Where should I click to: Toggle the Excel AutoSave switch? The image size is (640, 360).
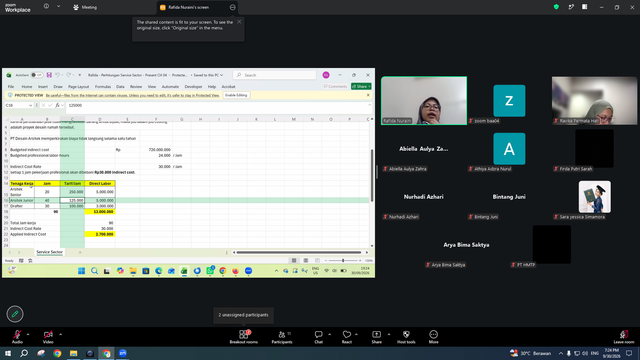click(36, 75)
